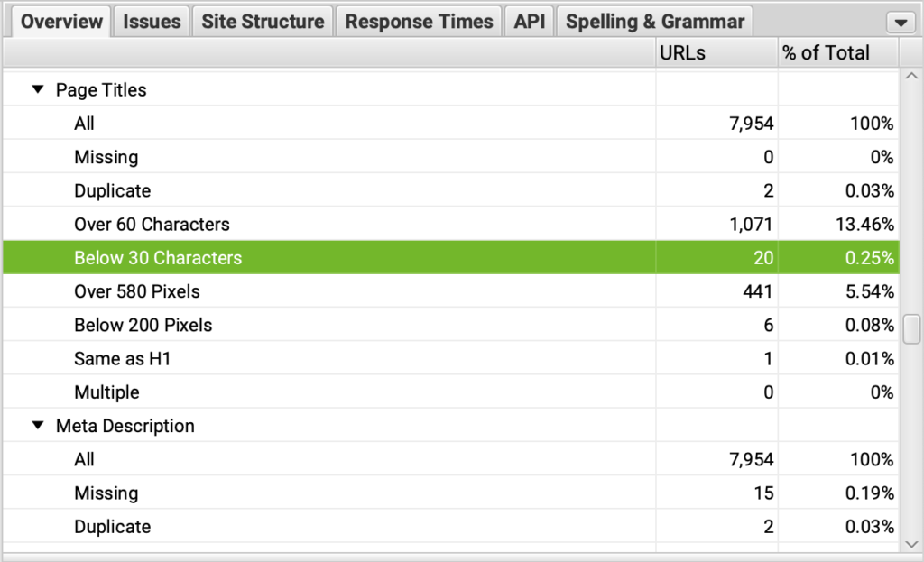Collapse the Page Titles section

pyautogui.click(x=38, y=90)
